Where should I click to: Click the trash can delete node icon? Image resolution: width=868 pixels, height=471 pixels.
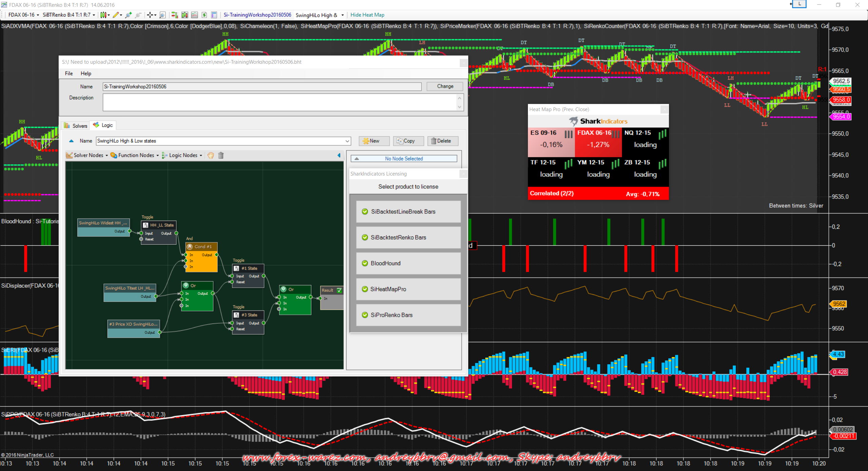221,155
